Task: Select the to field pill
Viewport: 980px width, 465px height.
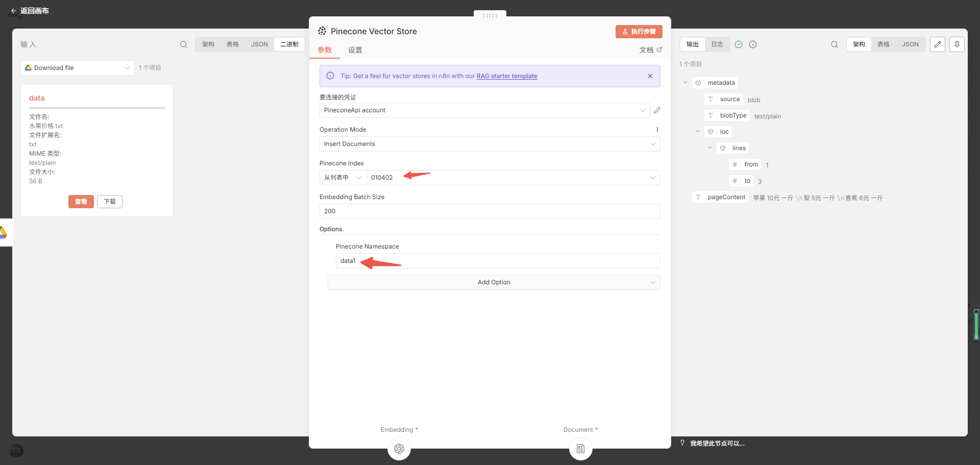Action: pos(741,181)
